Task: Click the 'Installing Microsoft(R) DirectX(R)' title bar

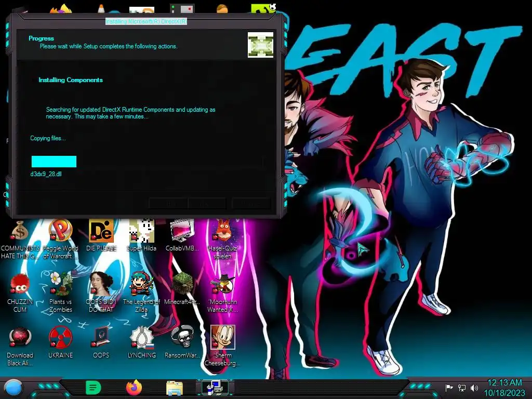Action: point(146,21)
